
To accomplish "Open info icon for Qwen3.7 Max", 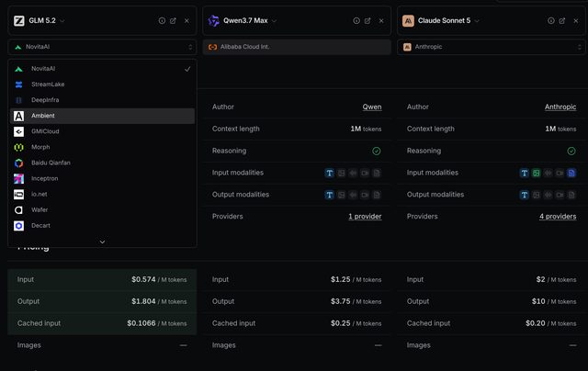I will click(356, 20).
